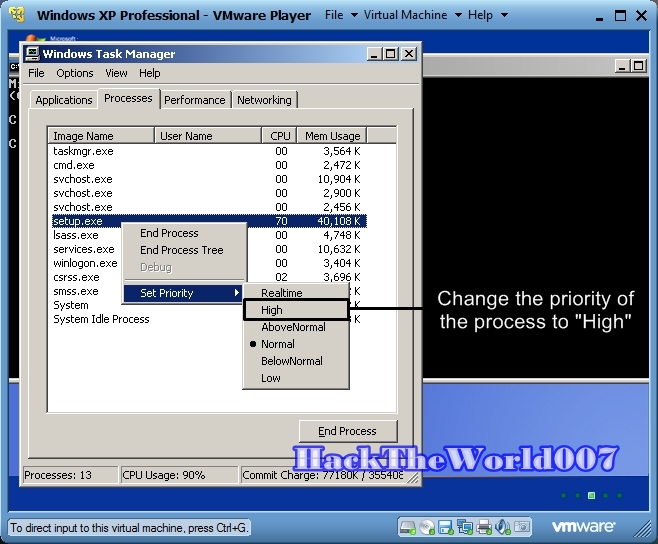Click the Task Manager title bar icon

pos(32,54)
